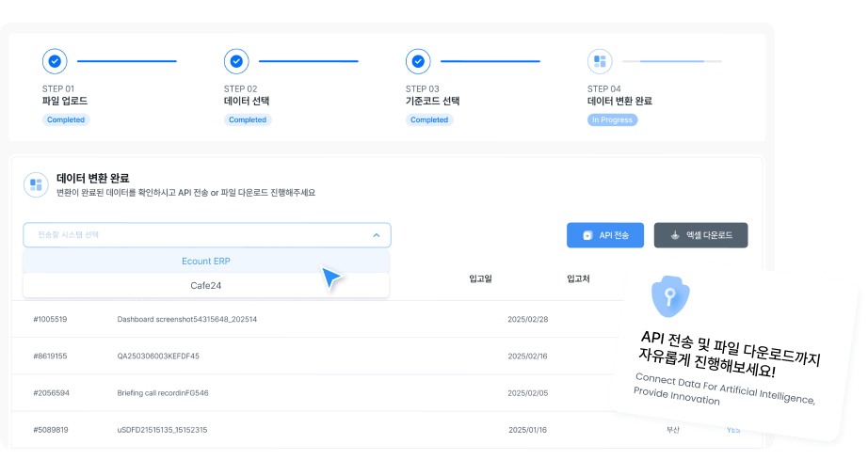Viewport: 868px width, 460px height.
Task: Click the STEP 02 completed checkmark icon
Action: coord(236,61)
